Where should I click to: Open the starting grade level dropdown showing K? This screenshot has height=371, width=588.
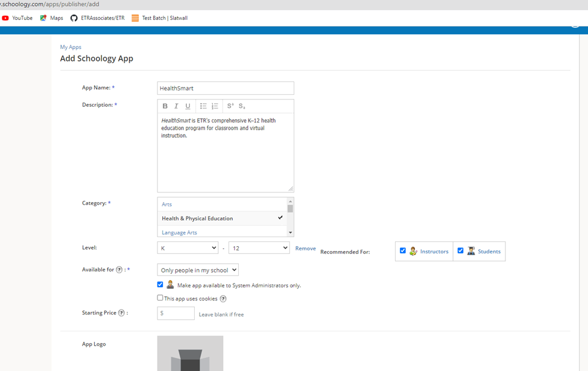188,247
